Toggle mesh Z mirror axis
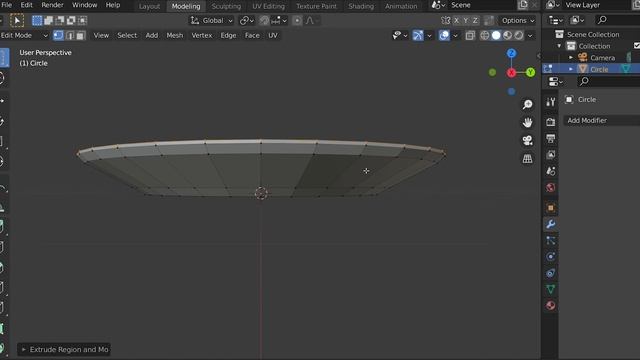The width and height of the screenshot is (640, 360). [x=475, y=20]
